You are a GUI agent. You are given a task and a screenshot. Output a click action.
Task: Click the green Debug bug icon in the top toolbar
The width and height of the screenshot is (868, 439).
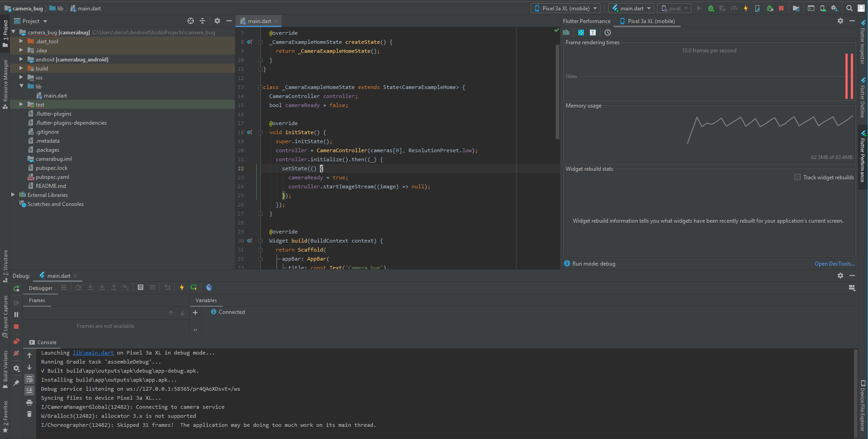click(x=711, y=8)
